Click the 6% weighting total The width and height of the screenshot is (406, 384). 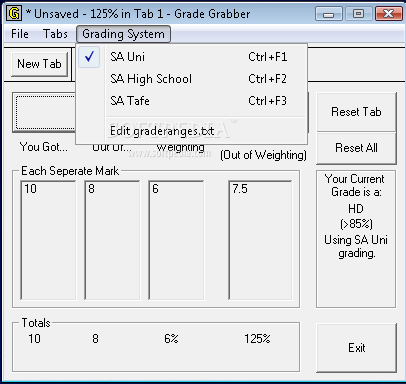tap(171, 339)
